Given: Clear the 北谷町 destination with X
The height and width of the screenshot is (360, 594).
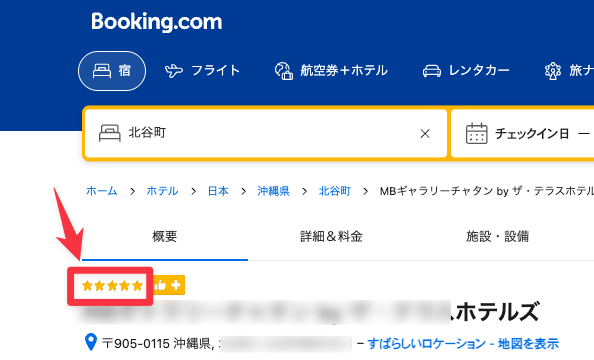Looking at the screenshot, I should point(425,133).
